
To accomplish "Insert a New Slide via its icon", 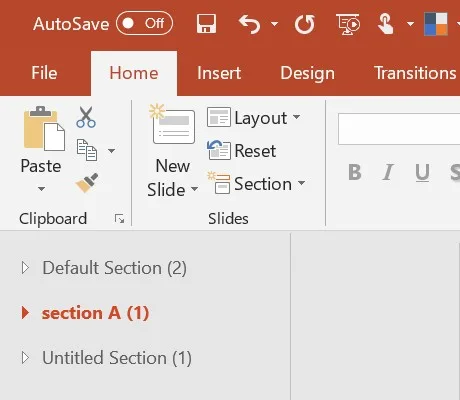I will pyautogui.click(x=172, y=124).
